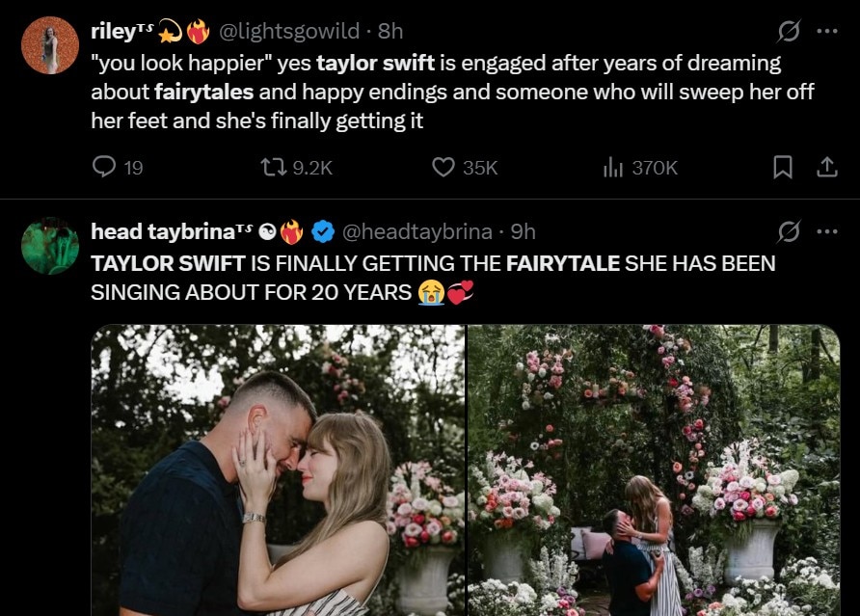
Task: Click Grok icon on riley's tweet
Action: tap(789, 31)
